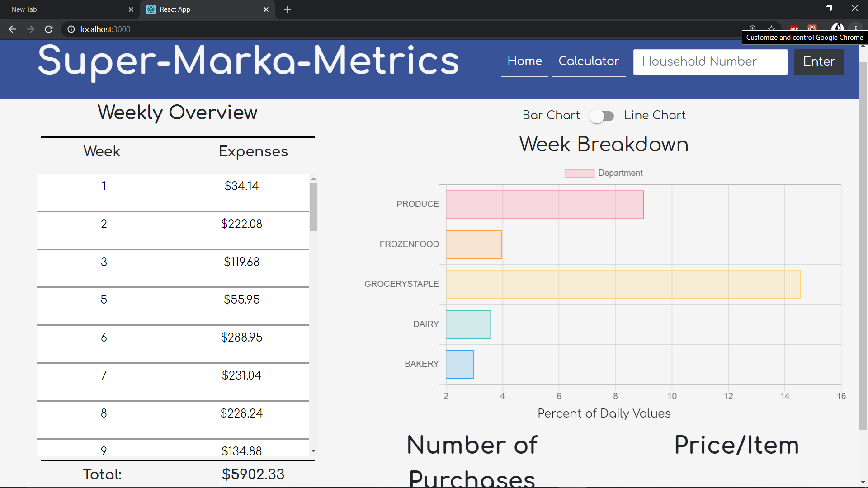Open React Developer Tools extension icon
This screenshot has width=868, height=488.
coord(812,28)
